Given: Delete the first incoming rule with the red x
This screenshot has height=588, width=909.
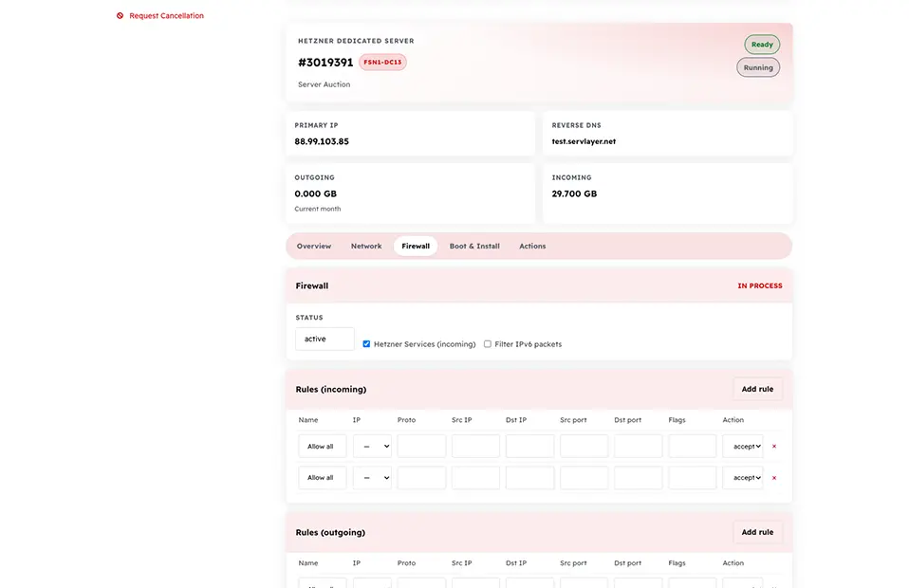Looking at the screenshot, I should tap(774, 447).
